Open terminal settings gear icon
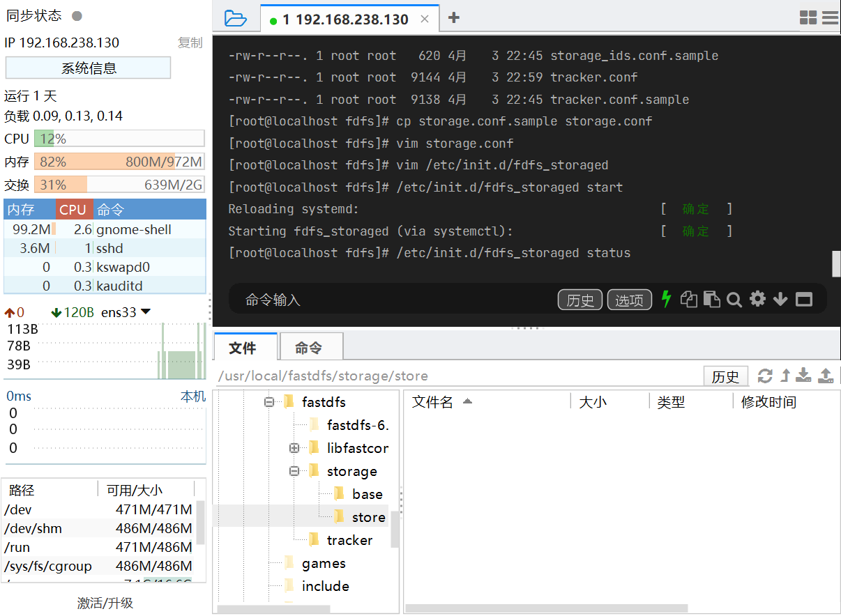Screen dimensions: 841x616 pyautogui.click(x=757, y=299)
